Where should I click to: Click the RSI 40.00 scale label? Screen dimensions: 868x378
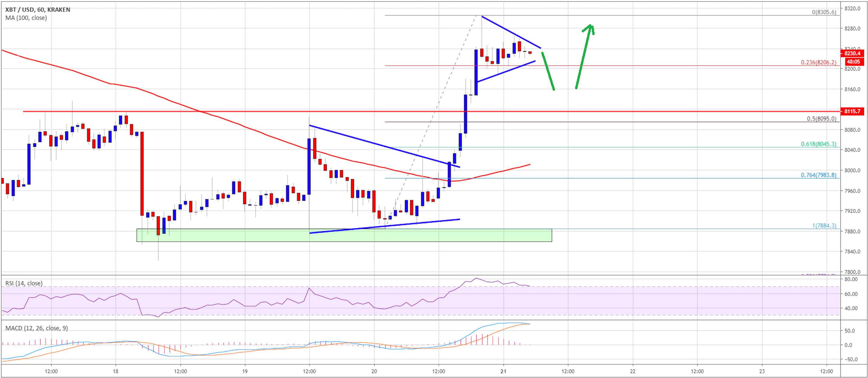point(851,308)
